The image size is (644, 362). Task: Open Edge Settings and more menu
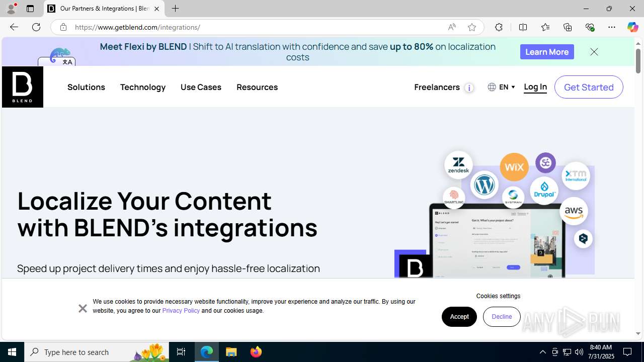point(612,27)
